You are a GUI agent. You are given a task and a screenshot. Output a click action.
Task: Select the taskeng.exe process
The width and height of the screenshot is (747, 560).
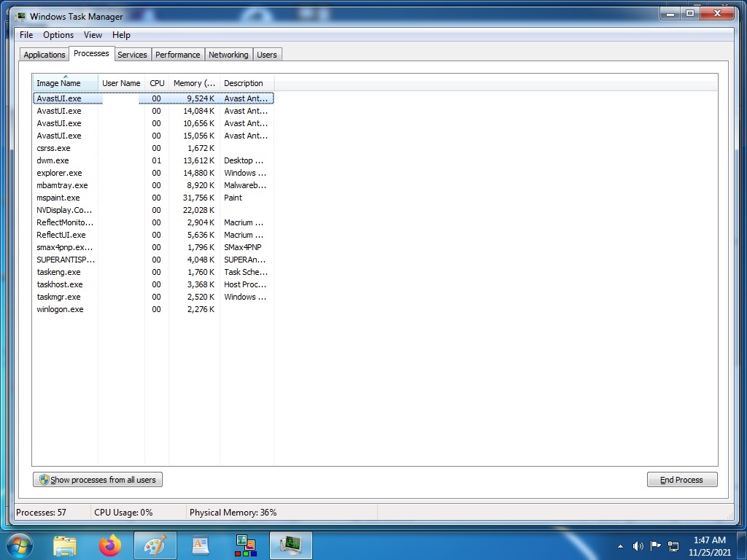(153, 272)
